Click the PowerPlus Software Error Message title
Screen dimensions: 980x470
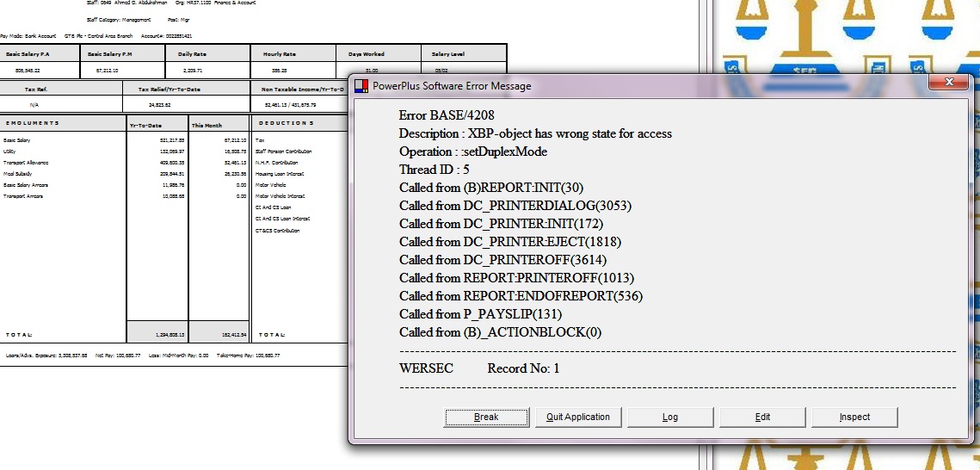pos(452,86)
